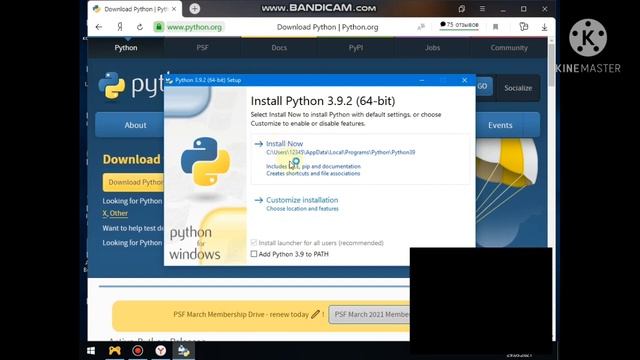Open the game controller taskbar icon
Image resolution: width=640 pixels, height=360 pixels.
(115, 351)
